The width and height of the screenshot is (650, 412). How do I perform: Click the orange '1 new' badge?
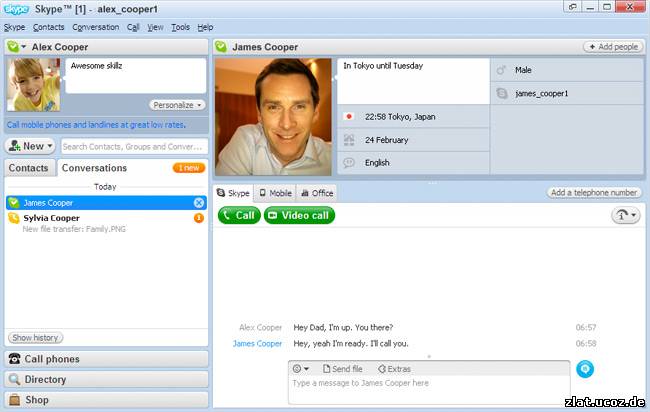pyautogui.click(x=189, y=168)
